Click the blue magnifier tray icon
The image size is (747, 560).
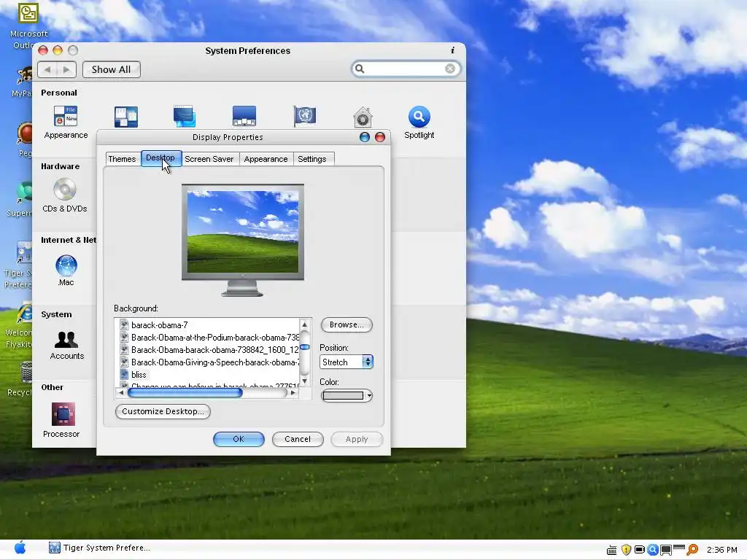coord(653,550)
